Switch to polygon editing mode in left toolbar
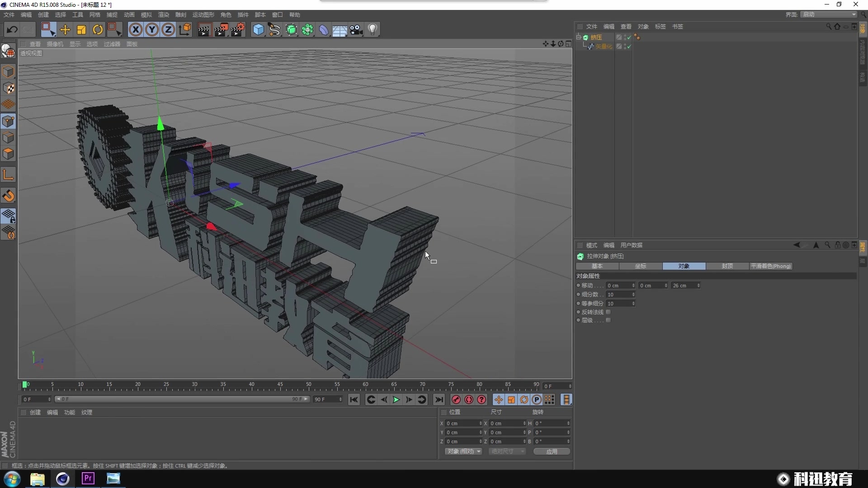868x488 pixels. pos(9,154)
